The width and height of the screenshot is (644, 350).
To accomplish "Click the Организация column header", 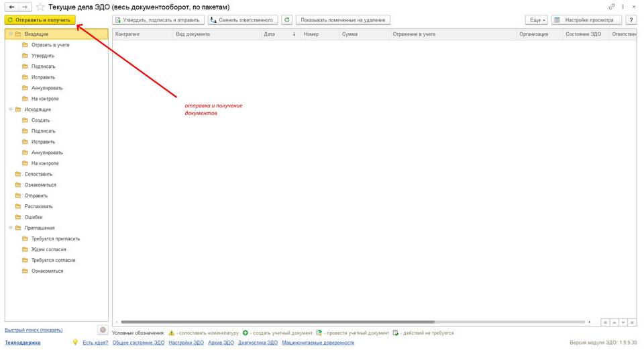I will (539, 34).
